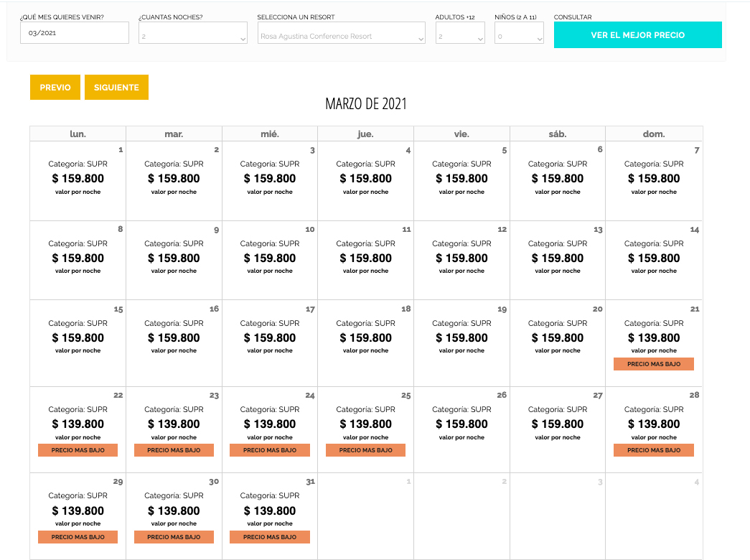Advance to next month with Siguiente
Viewport: 750px width, 560px height.
(116, 88)
